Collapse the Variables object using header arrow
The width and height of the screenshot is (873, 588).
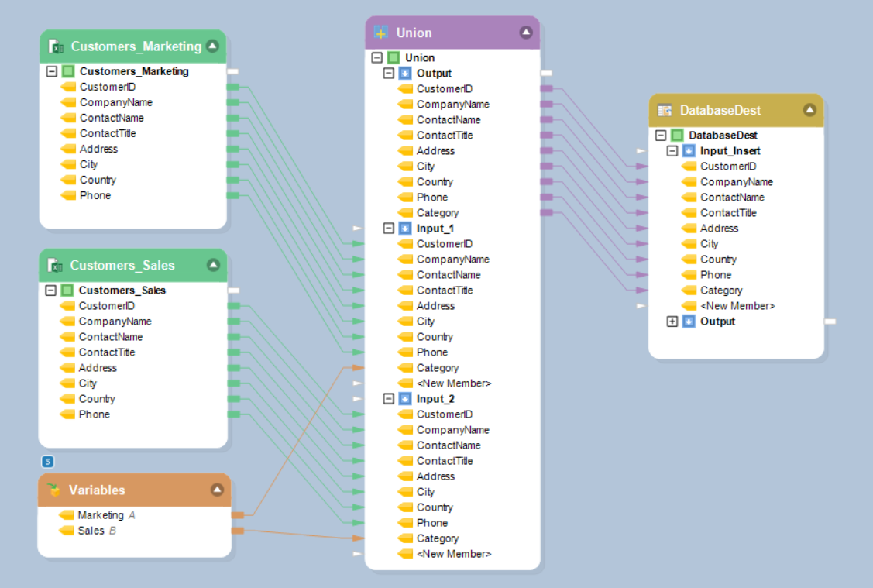tap(217, 490)
